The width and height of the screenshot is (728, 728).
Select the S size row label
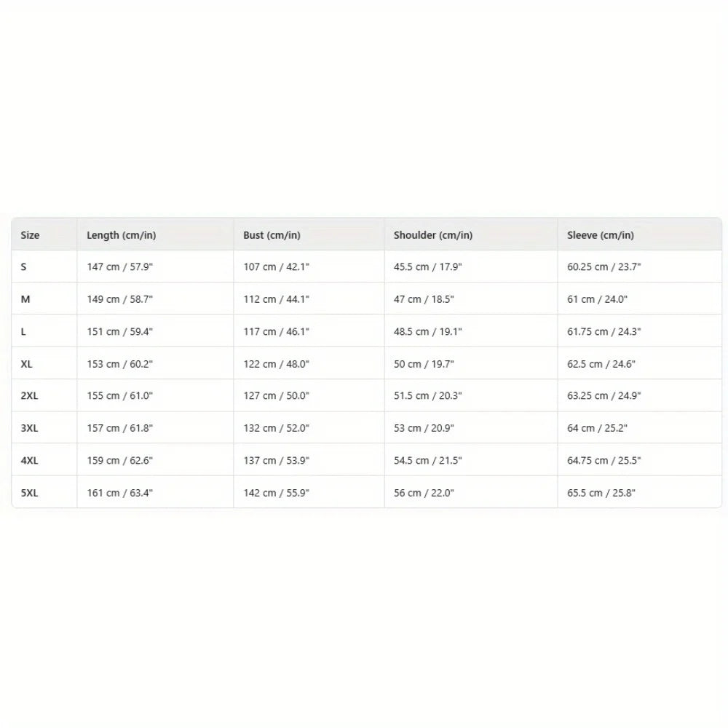24,267
